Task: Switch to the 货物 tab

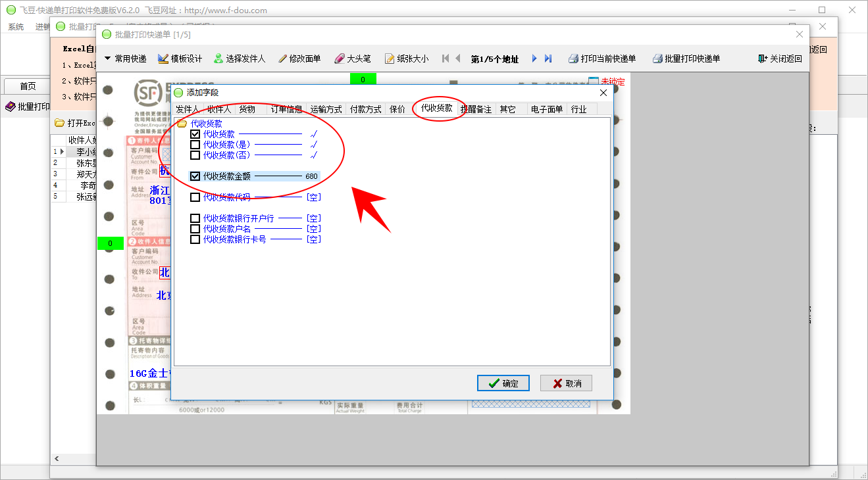Action: [x=247, y=109]
